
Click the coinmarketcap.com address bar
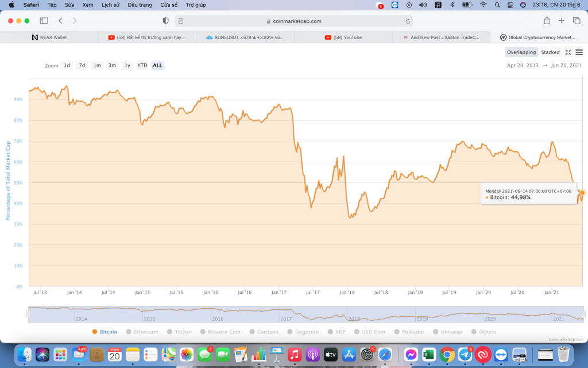tap(294, 21)
